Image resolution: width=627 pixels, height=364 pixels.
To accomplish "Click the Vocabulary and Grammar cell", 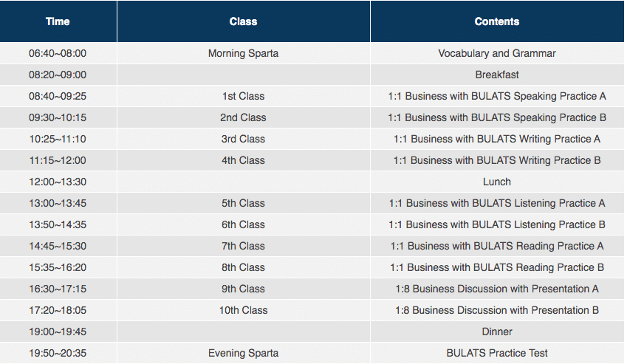I will 496,53.
